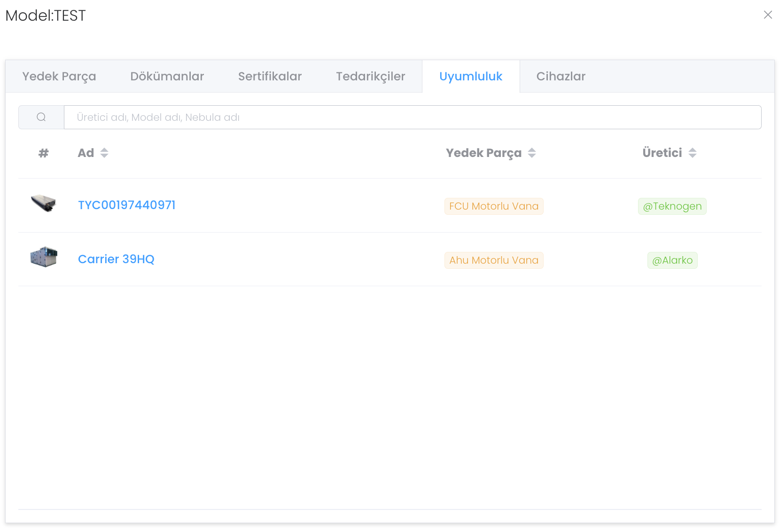Close the Model:TEST dialog
779x532 pixels.
768,15
